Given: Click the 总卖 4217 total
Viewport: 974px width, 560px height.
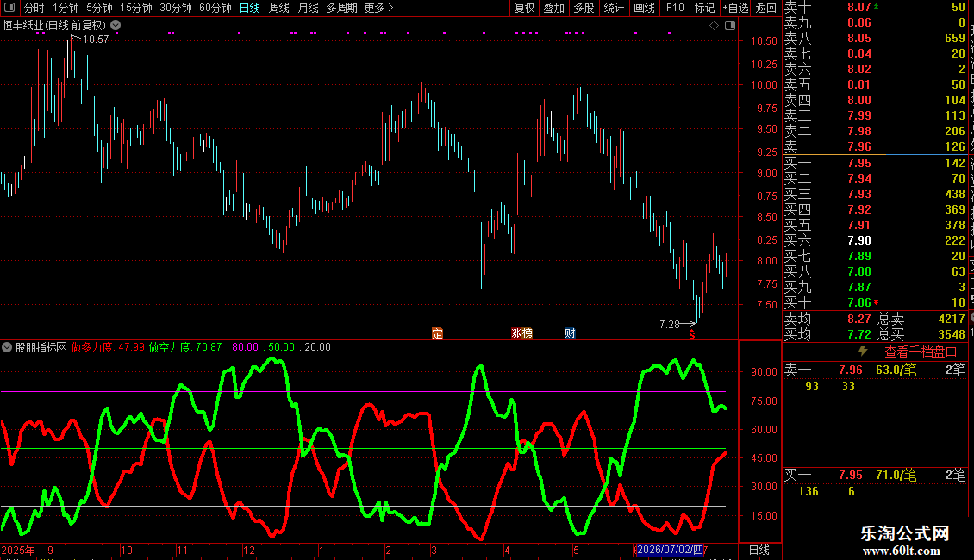Looking at the screenshot, I should pyautogui.click(x=952, y=319).
